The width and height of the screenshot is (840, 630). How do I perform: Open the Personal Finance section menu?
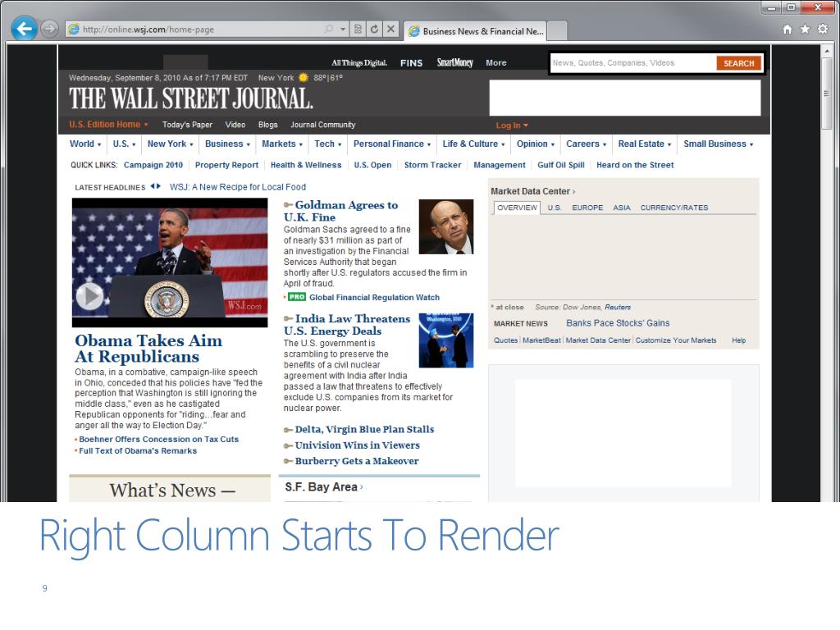pos(392,144)
